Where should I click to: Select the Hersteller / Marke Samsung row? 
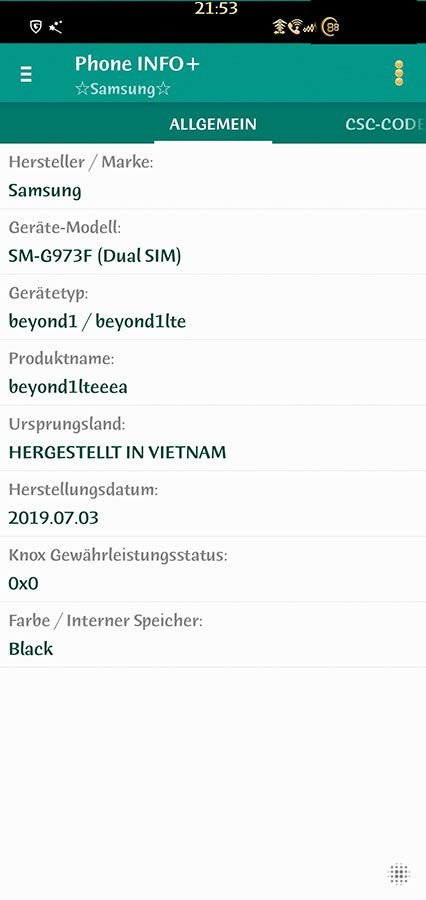pyautogui.click(x=213, y=176)
